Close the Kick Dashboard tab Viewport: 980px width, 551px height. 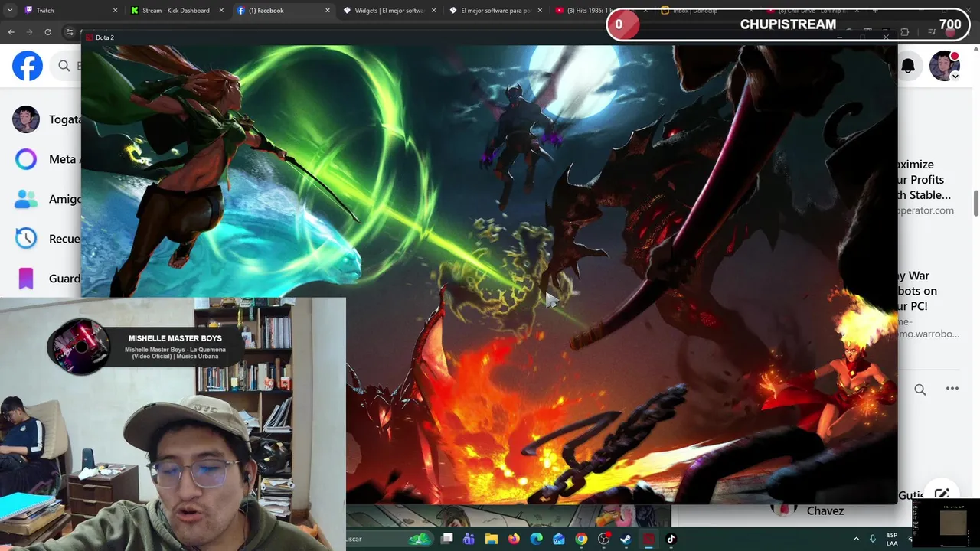222,11
